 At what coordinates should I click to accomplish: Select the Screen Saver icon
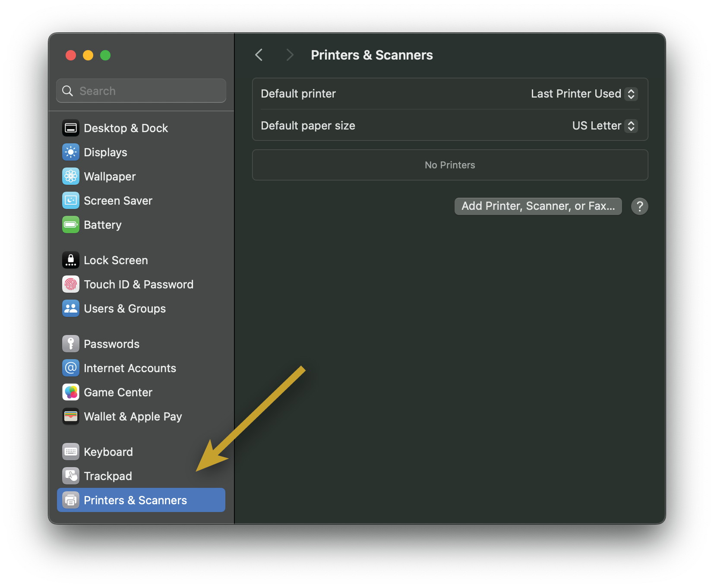point(70,201)
